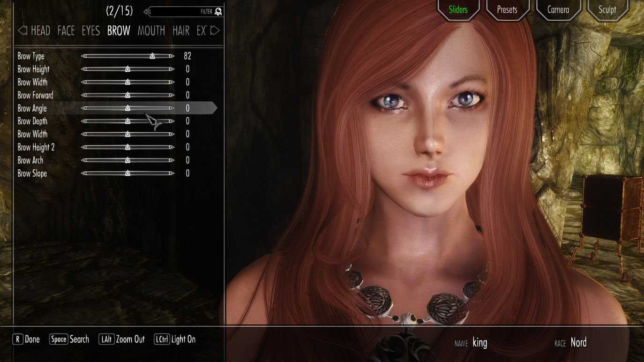
Task: Click the LCtrl key icon
Action: 162,339
